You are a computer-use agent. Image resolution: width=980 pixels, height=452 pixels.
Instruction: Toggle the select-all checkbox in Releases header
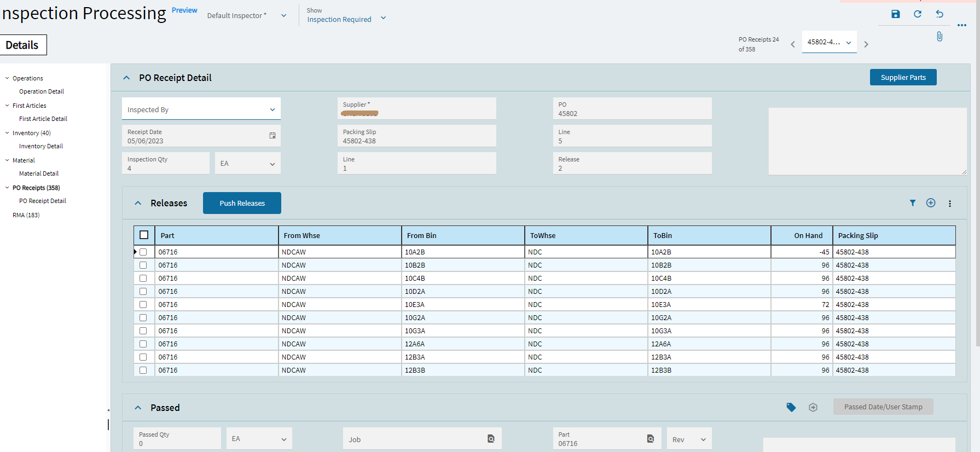[144, 235]
